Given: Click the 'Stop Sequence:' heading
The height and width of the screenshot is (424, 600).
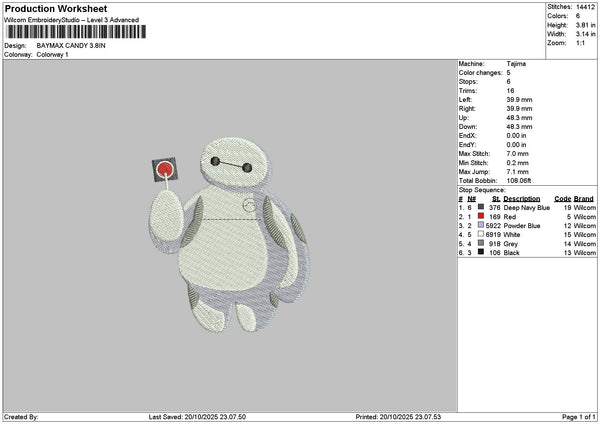Looking at the screenshot, I should tap(482, 190).
